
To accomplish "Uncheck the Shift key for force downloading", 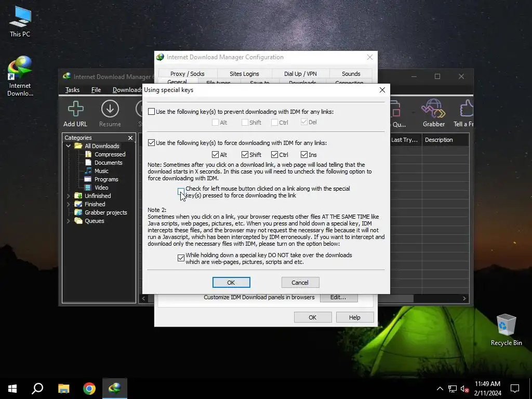I will tap(245, 155).
